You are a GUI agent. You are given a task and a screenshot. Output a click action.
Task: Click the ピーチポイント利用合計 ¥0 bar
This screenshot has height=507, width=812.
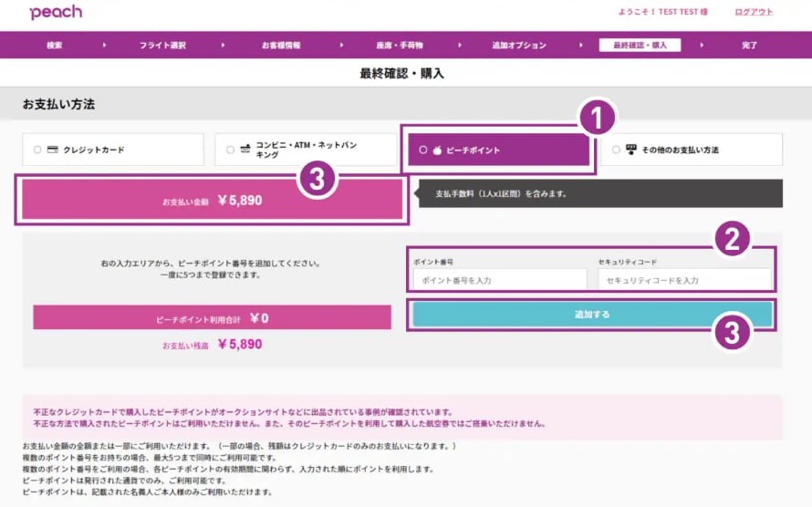[212, 317]
